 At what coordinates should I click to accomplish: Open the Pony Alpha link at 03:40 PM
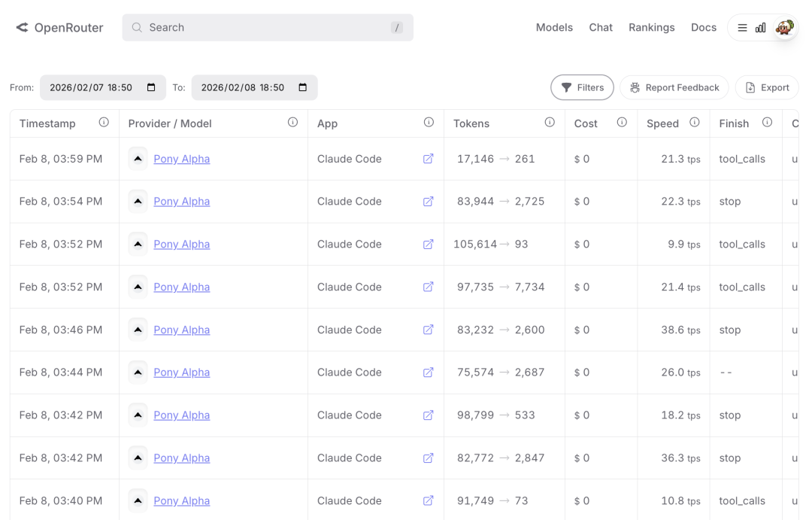click(182, 501)
